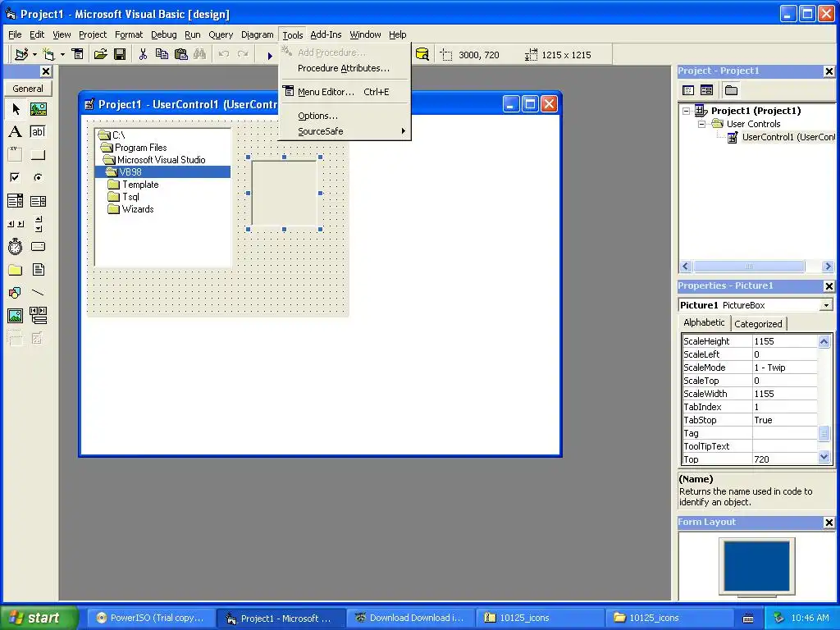
Task: Choose the HScrollBar control tool
Action: (16, 223)
